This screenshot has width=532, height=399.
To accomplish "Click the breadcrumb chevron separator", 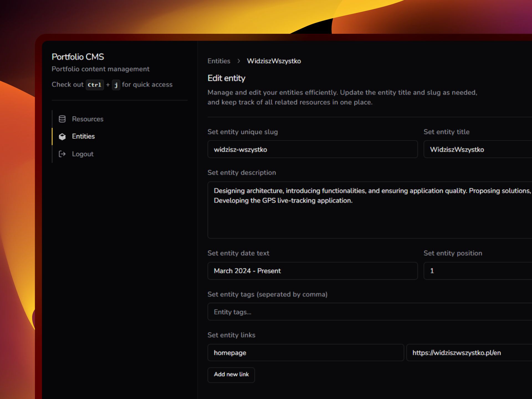I will 239,61.
